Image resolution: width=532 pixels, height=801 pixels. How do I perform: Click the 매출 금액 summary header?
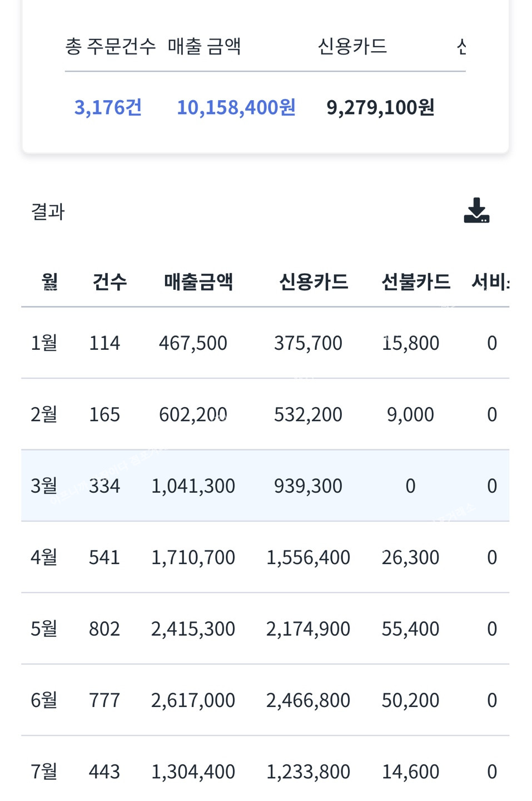[204, 46]
